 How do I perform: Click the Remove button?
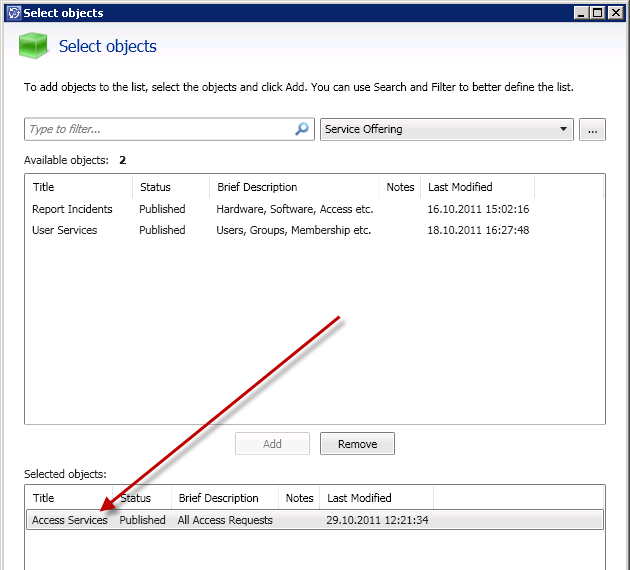click(357, 444)
